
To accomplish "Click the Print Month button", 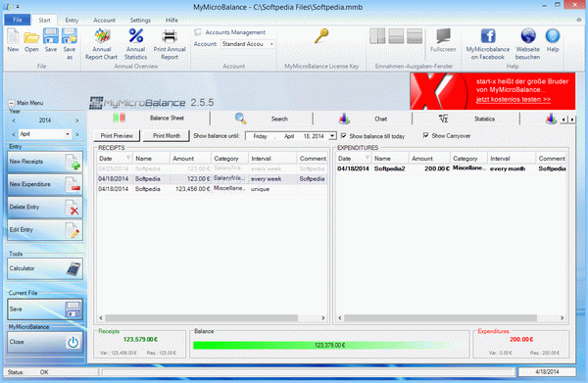I will pos(167,135).
